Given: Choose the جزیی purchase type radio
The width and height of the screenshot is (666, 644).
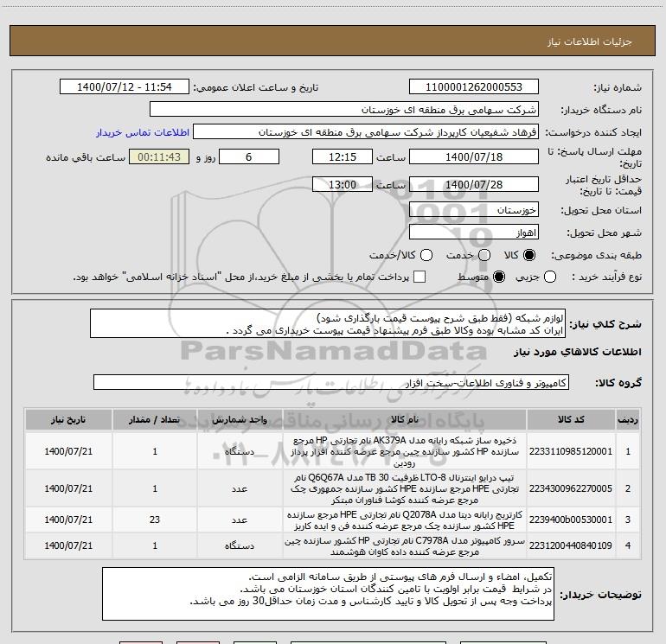Looking at the screenshot, I should coord(549,277).
